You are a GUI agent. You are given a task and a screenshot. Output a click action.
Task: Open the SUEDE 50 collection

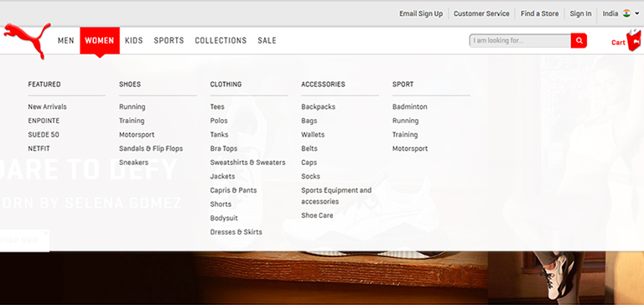click(x=44, y=135)
